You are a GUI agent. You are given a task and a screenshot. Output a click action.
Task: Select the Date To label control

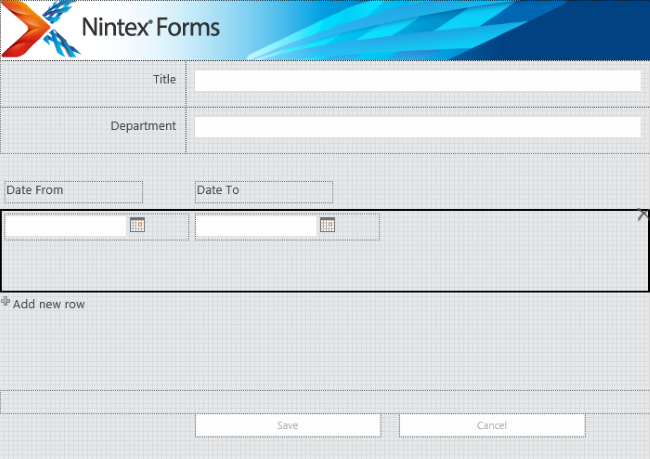pyautogui.click(x=264, y=192)
